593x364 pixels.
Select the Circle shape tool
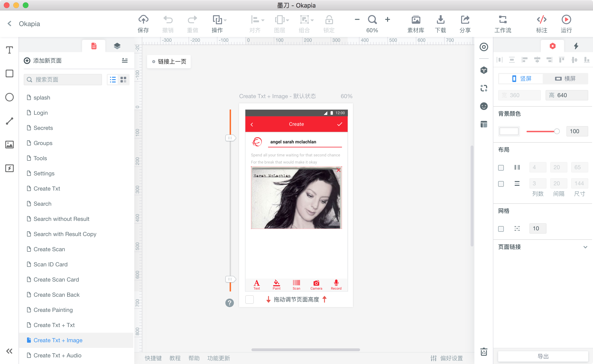tap(9, 97)
